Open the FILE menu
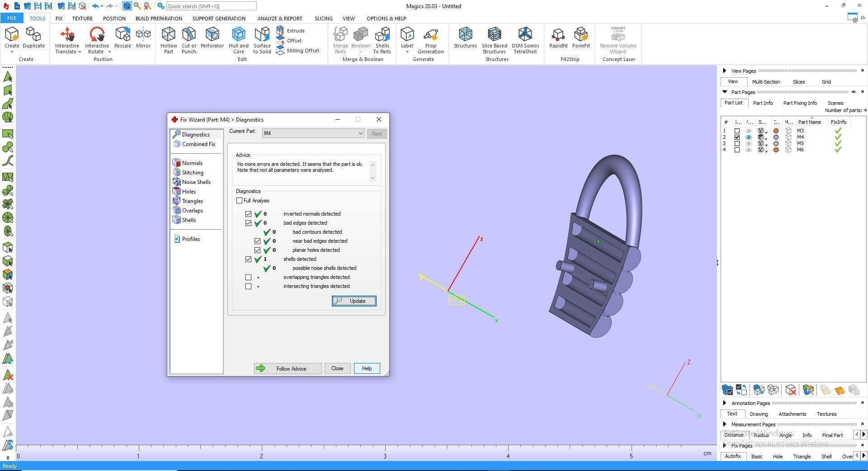 [12, 19]
